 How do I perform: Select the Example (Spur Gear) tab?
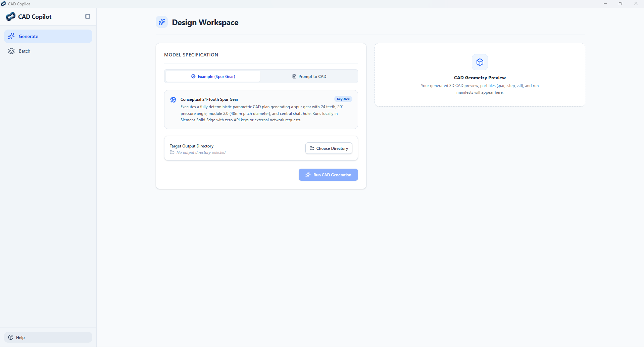[213, 76]
